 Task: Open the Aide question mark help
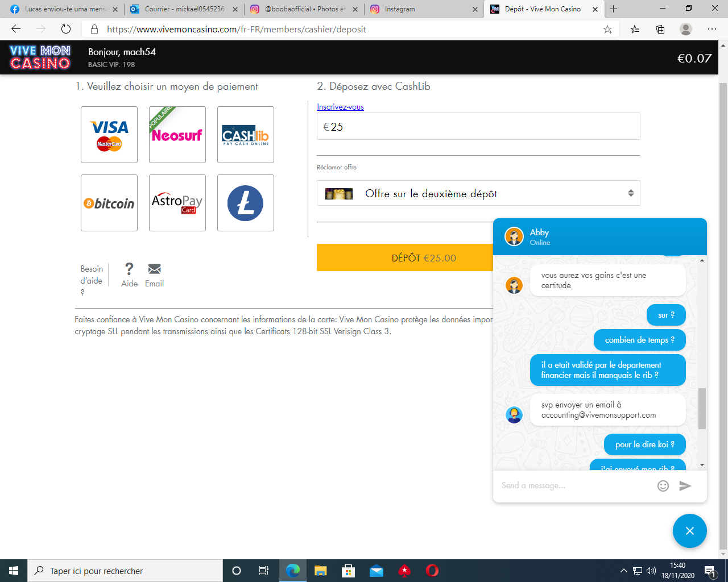pos(129,275)
